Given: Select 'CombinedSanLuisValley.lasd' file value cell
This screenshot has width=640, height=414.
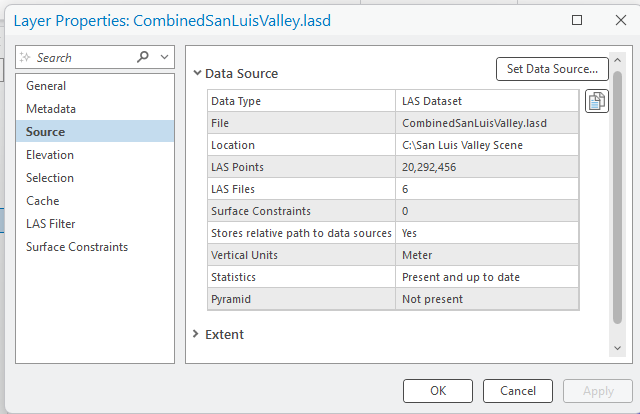Looking at the screenshot, I should click(487, 123).
